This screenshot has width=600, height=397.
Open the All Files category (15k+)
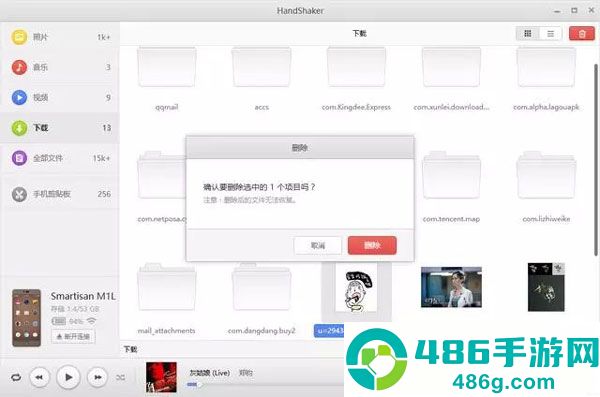[x=59, y=158]
